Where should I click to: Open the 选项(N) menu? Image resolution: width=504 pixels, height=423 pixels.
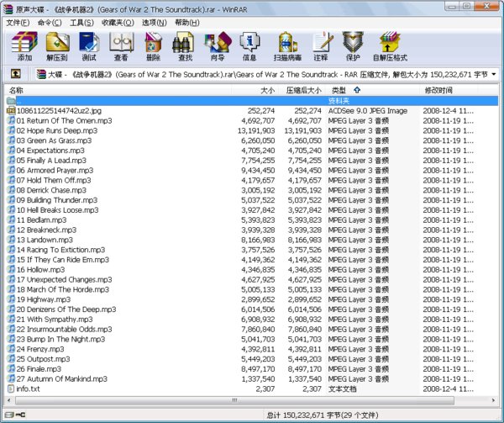click(155, 23)
